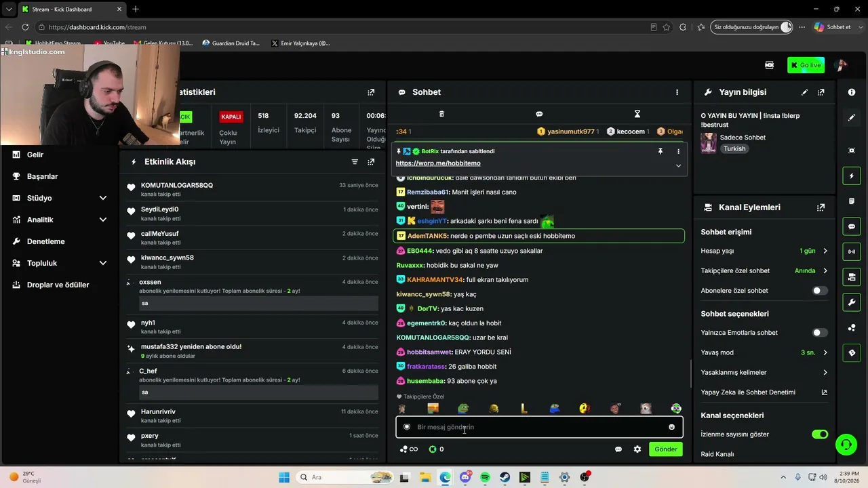Open the pinned message options menu
The height and width of the screenshot is (488, 868).
pyautogui.click(x=678, y=151)
